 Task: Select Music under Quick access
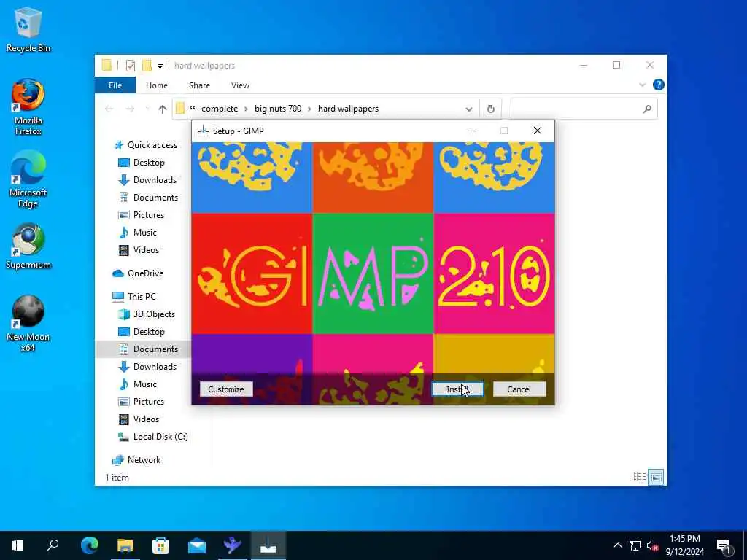138,233
